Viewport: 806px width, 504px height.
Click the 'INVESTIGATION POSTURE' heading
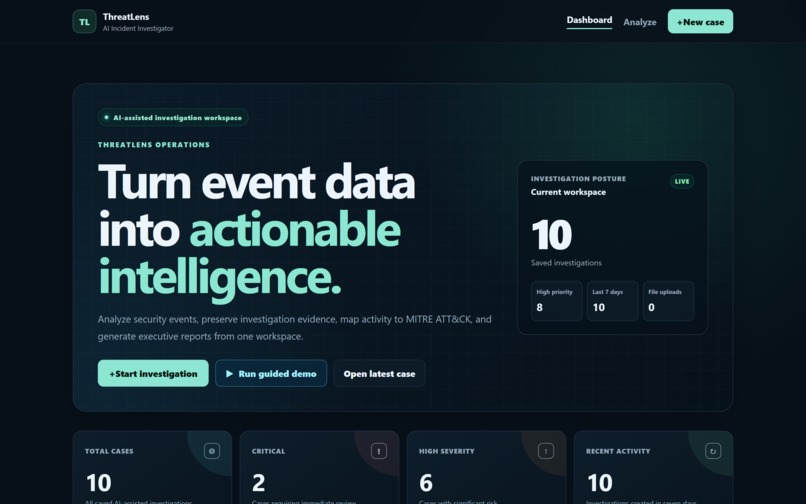pos(578,179)
